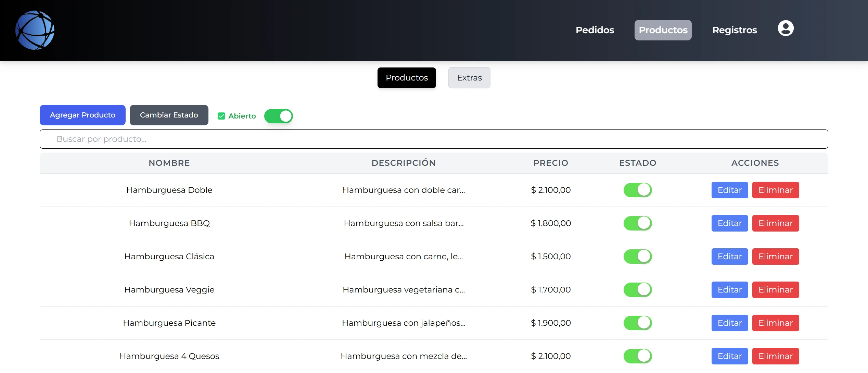Image resolution: width=868 pixels, height=373 pixels.
Task: Click the price '$ 1.500,00'
Action: 551,257
